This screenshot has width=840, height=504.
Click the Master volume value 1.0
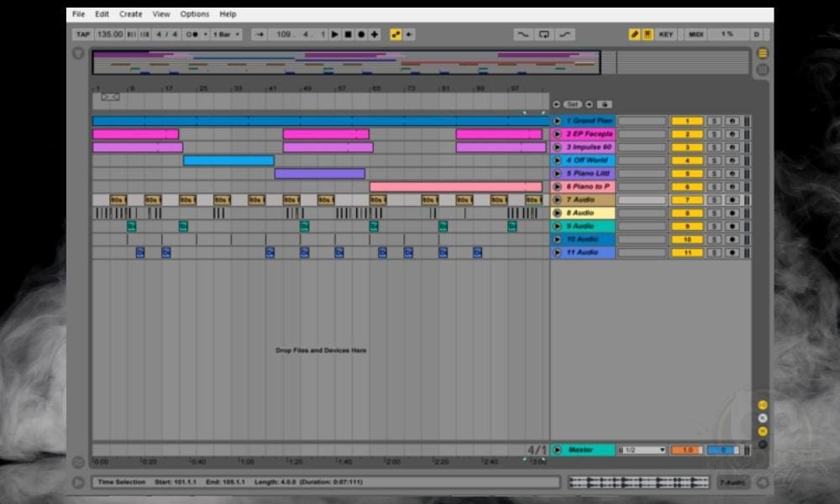coord(687,450)
